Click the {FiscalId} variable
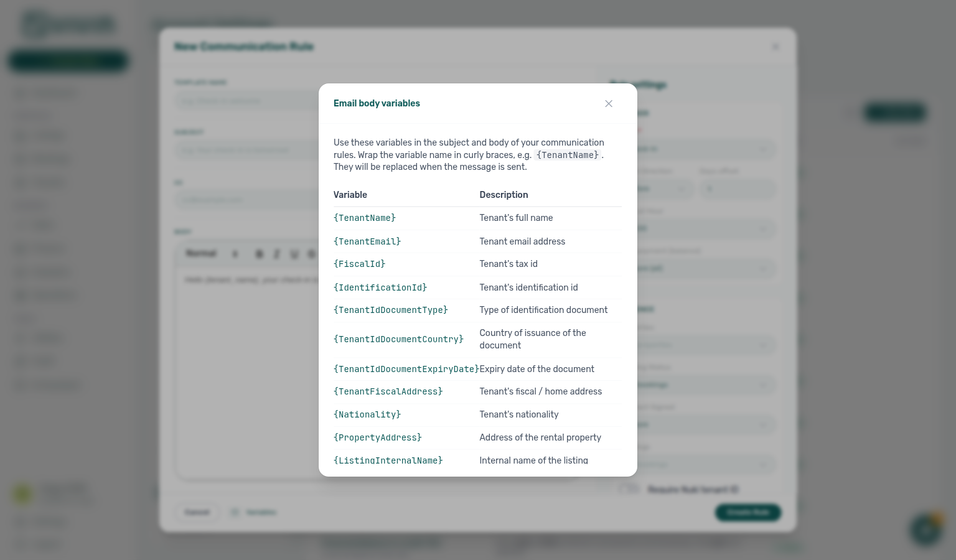956x560 pixels. [x=360, y=264]
